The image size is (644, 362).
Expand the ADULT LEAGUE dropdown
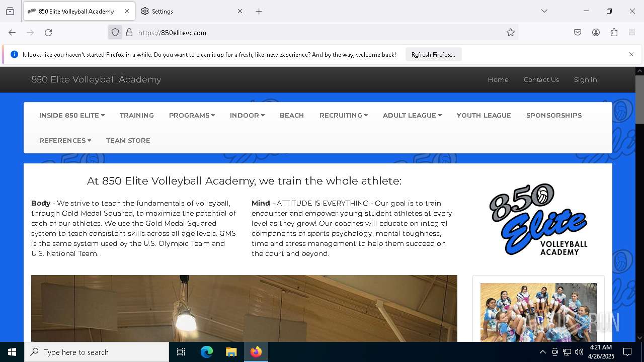coord(412,115)
